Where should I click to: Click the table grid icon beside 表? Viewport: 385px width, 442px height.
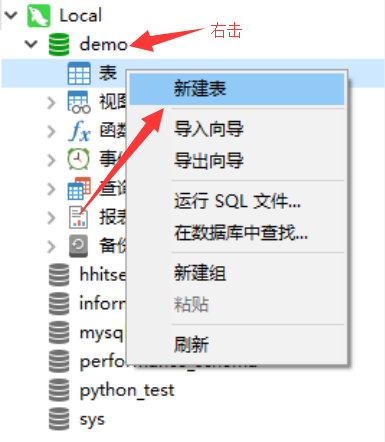tap(79, 73)
